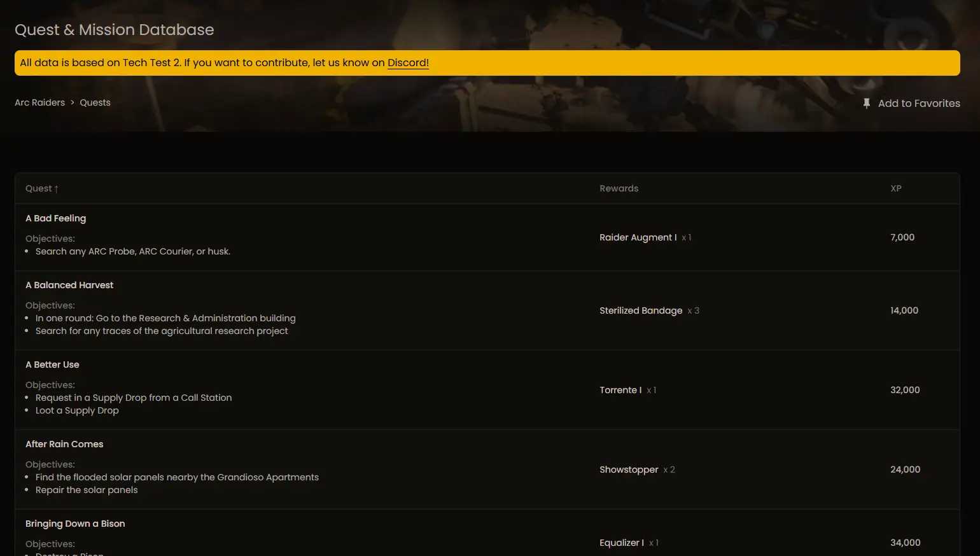
Task: Click the breadcrumb chevron separator
Action: [x=73, y=102]
